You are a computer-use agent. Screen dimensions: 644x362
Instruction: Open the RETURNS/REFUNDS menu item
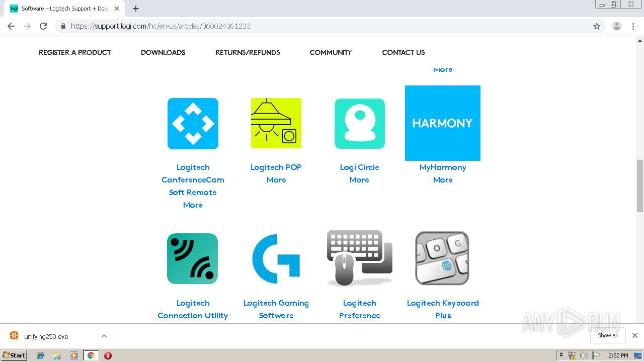248,52
